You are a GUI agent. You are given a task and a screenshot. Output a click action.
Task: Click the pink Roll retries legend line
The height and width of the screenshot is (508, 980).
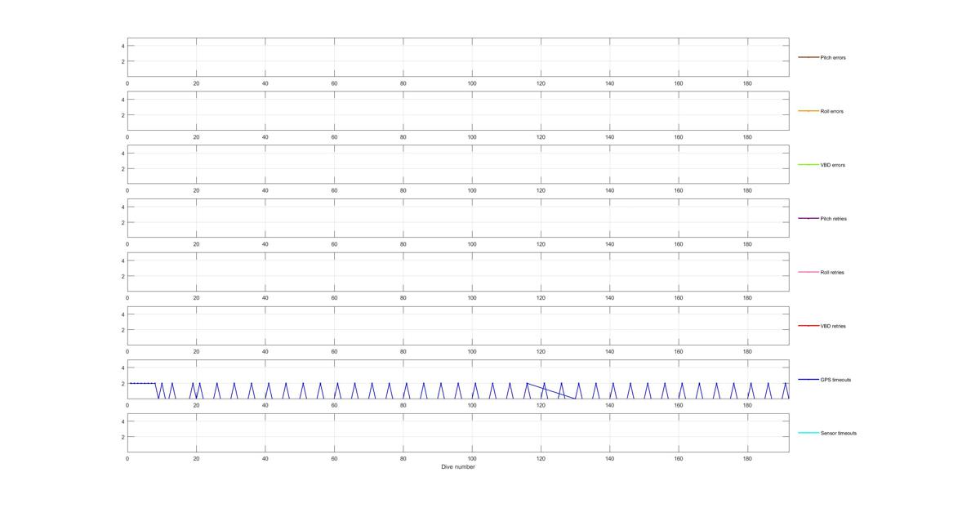[x=808, y=272]
